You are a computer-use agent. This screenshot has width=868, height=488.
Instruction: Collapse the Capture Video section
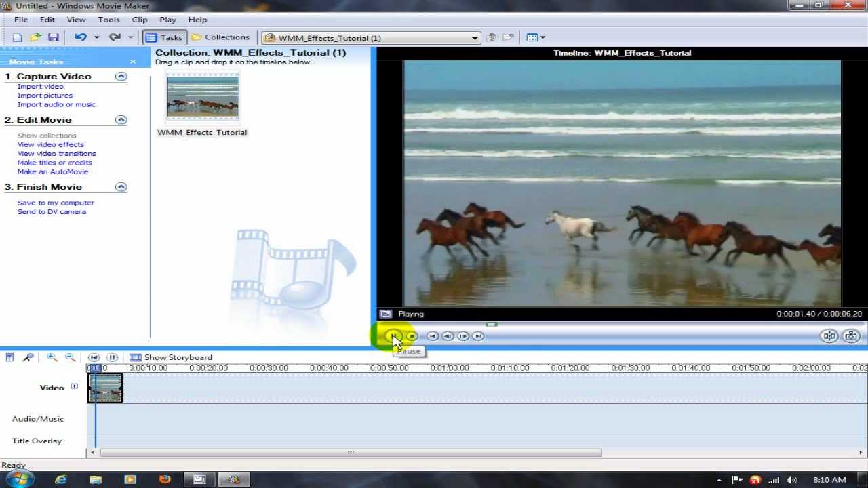point(121,77)
